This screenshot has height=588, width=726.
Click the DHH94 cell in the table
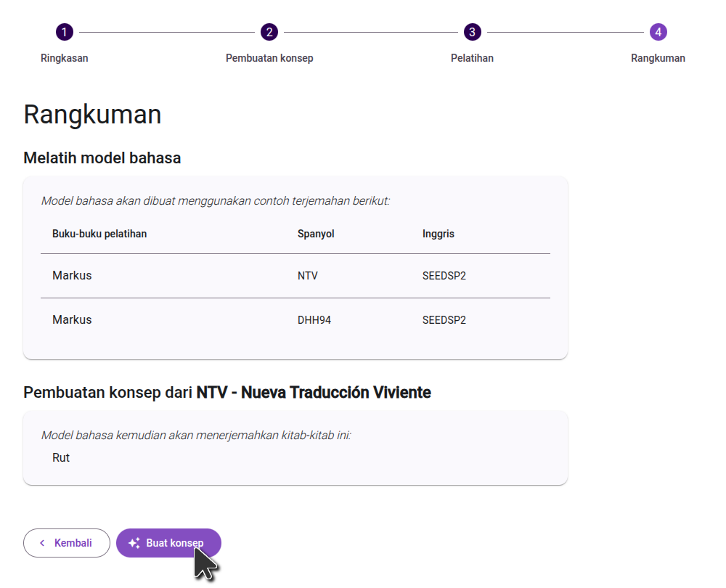coord(314,320)
